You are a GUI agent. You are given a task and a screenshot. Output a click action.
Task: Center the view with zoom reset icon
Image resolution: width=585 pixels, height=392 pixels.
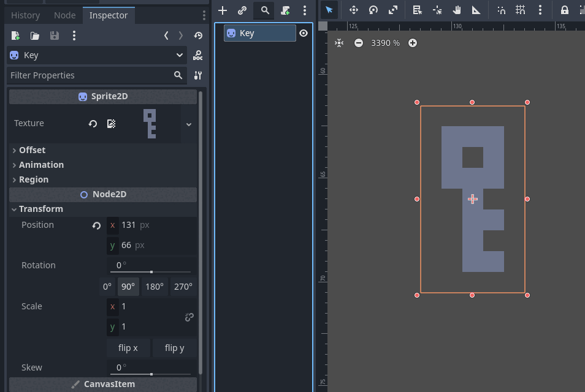coord(338,43)
